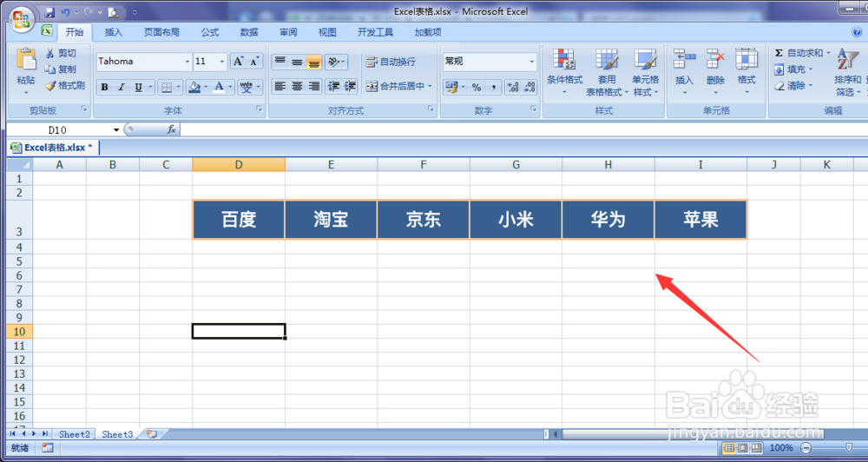Activate the Format Painter (格式刷)

click(65, 85)
